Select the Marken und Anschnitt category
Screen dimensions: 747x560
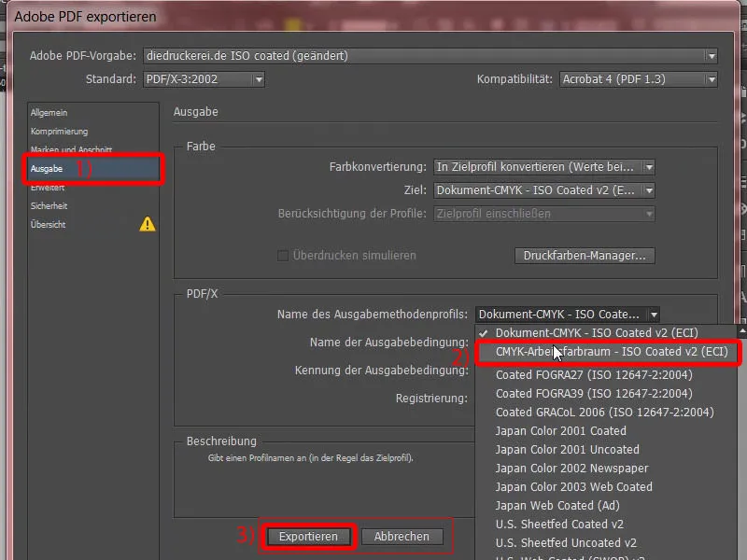click(71, 149)
